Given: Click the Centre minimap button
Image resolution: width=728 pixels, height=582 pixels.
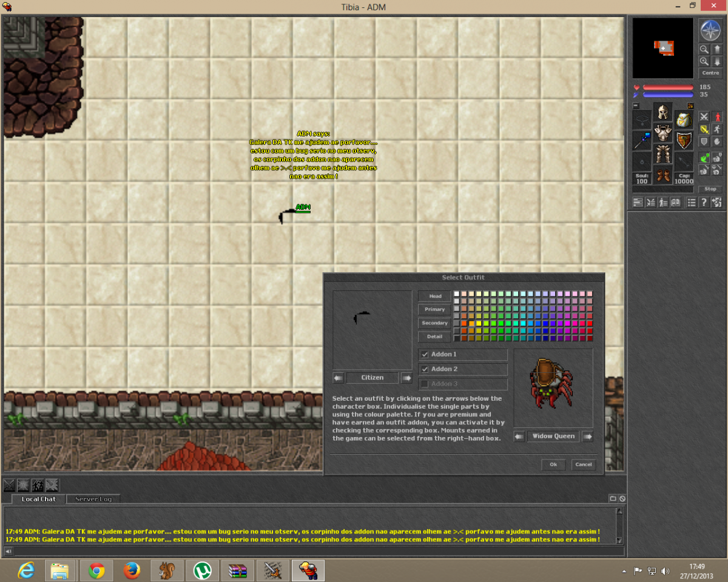Looking at the screenshot, I should 710,73.
